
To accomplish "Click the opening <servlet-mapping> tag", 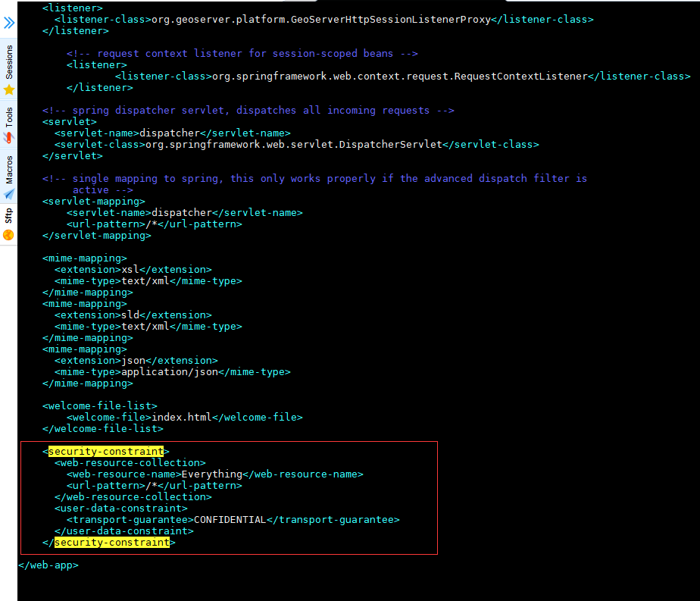I will click(x=94, y=202).
